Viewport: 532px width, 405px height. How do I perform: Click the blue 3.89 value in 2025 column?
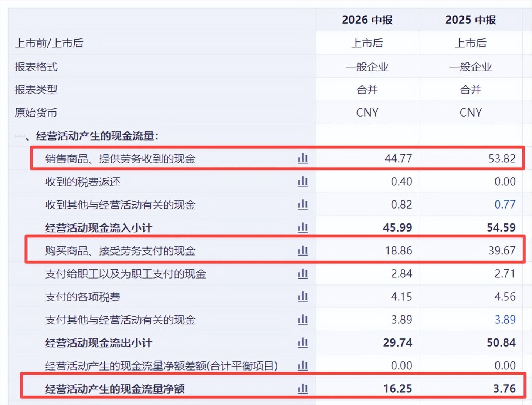tap(505, 319)
